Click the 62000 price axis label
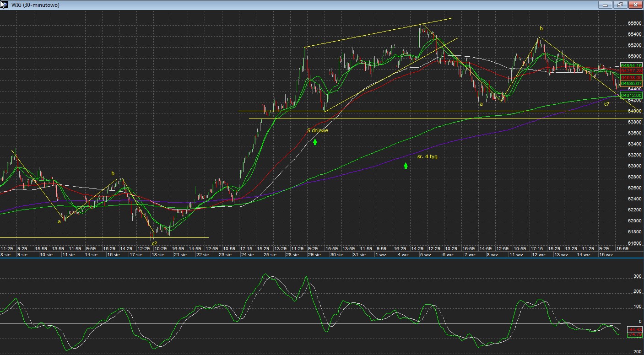644x355 pixels. click(634, 221)
